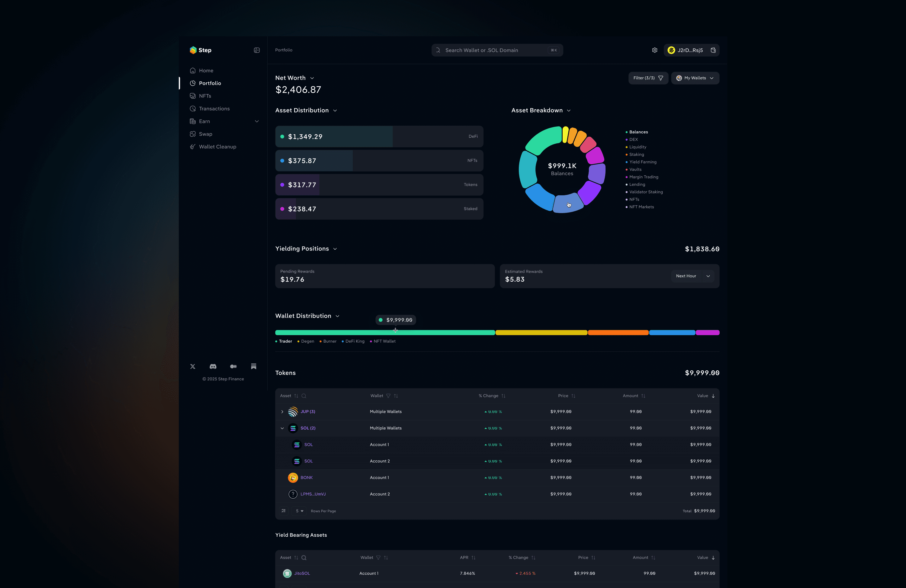
Task: Sort Yield Bearing Assets by APR
Action: click(473, 558)
